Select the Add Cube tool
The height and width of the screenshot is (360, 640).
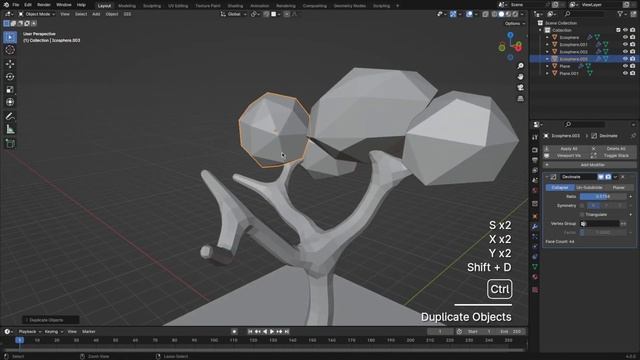(x=10, y=144)
